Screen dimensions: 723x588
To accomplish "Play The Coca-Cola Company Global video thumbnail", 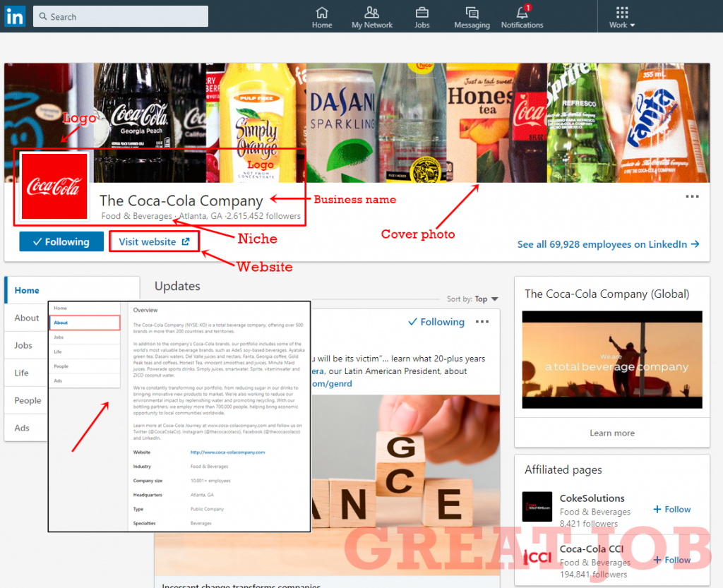I will (x=612, y=359).
